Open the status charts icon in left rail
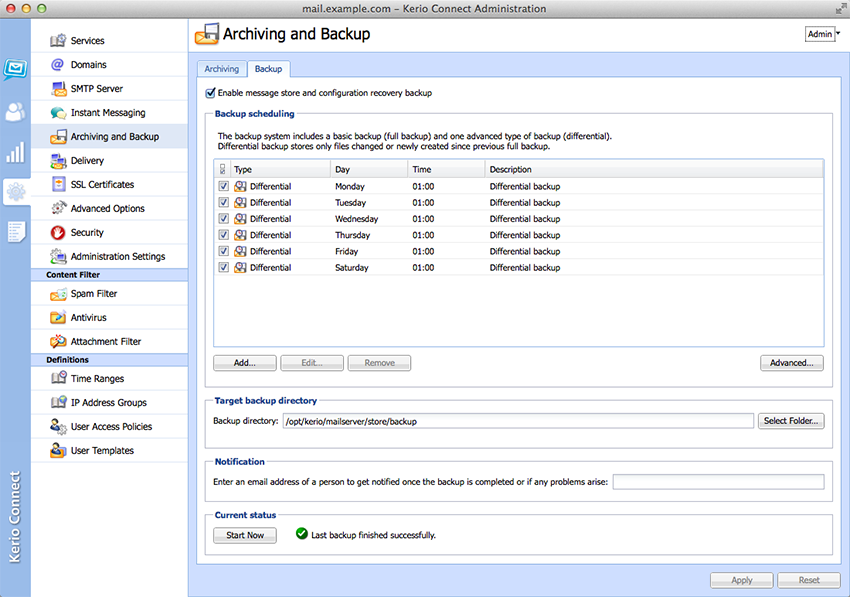Screen dimensions: 850x597 pos(15,152)
